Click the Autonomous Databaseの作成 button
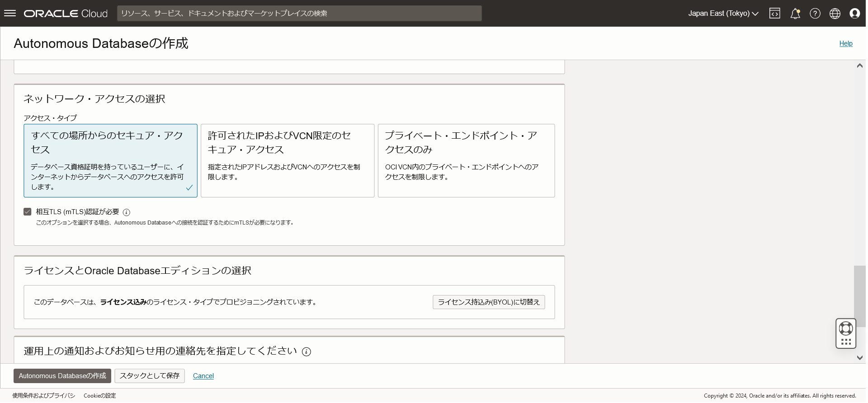The height and width of the screenshot is (403, 868). pos(62,376)
